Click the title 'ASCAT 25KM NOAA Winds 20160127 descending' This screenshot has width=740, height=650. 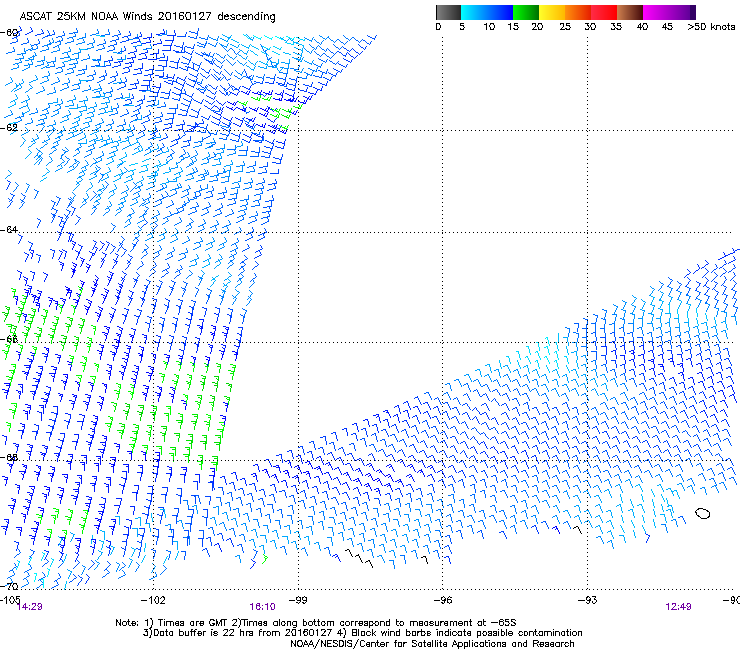click(147, 17)
